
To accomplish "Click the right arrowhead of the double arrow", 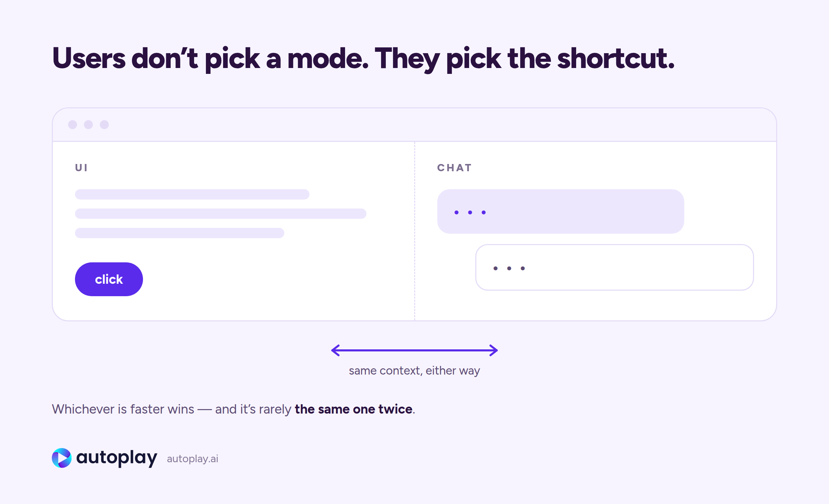I will (x=493, y=350).
